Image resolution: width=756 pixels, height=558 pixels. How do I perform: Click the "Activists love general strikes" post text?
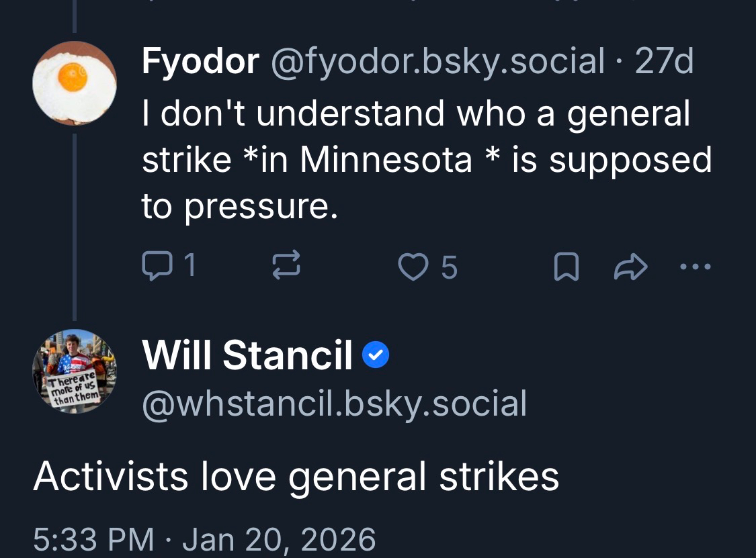[x=296, y=476]
